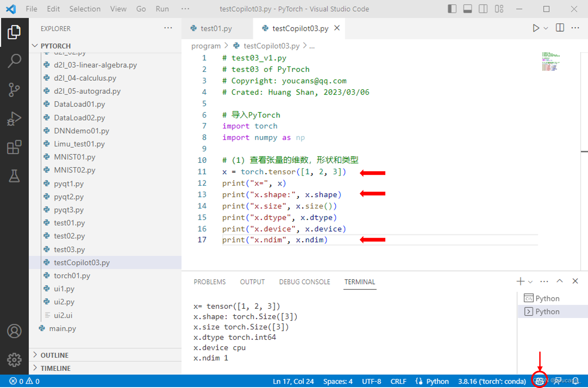Toggle bottom Panel visibility
The image size is (588, 388).
[x=468, y=9]
